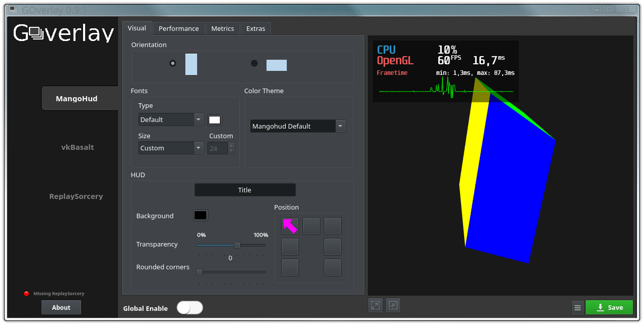Image resolution: width=644 pixels, height=325 pixels.
Task: Save the configuration with the Save button
Action: click(x=610, y=307)
